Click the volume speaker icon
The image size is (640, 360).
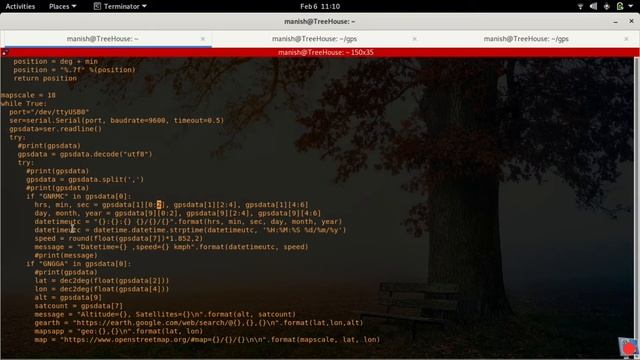[x=593, y=6]
